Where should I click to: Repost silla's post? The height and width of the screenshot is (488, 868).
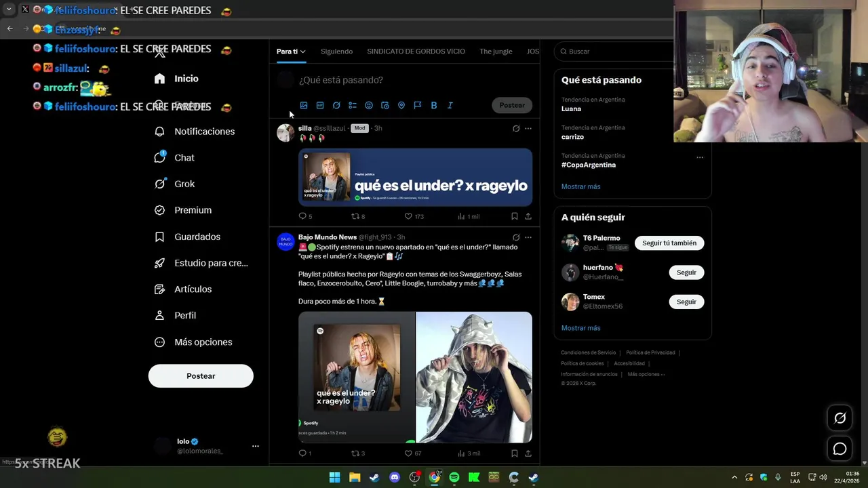point(357,216)
